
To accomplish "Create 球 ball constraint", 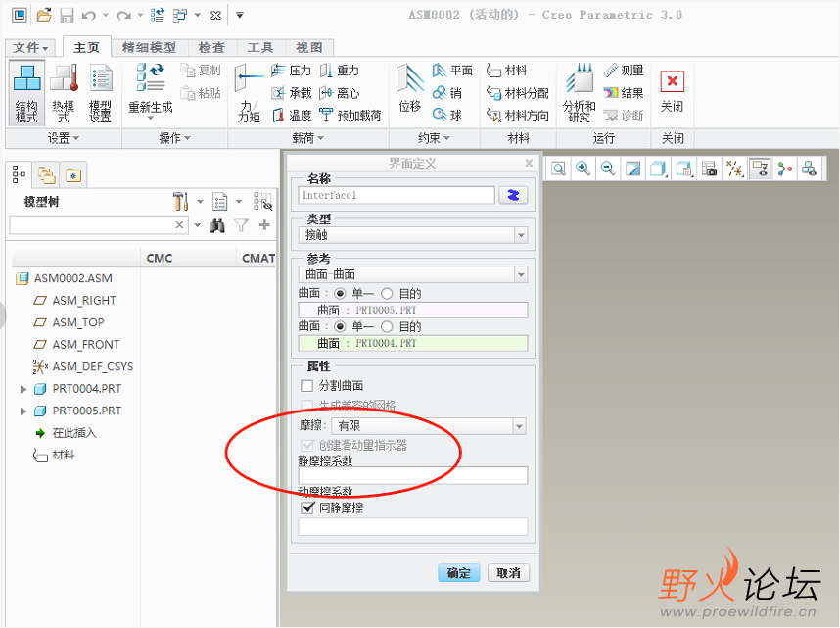I will (x=447, y=115).
